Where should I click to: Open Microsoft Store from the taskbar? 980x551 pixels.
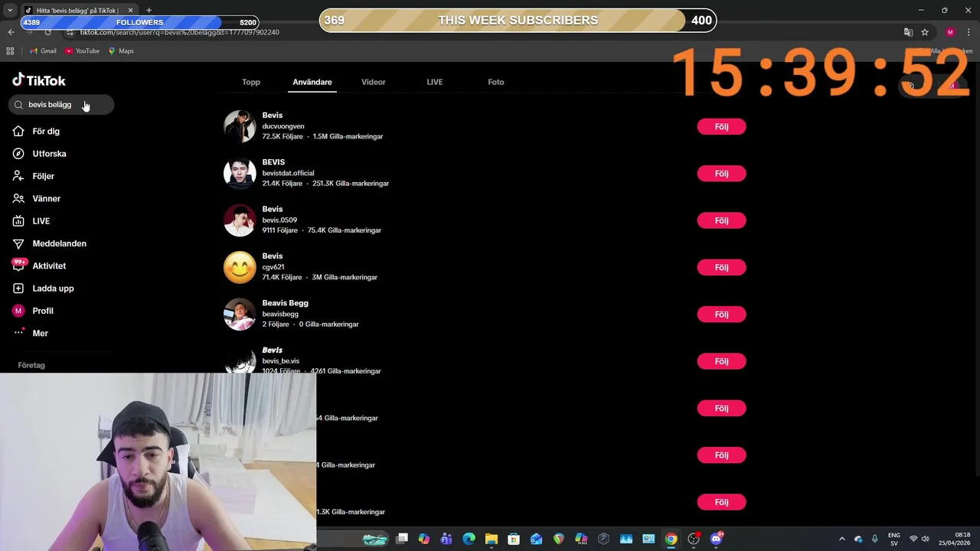click(514, 539)
